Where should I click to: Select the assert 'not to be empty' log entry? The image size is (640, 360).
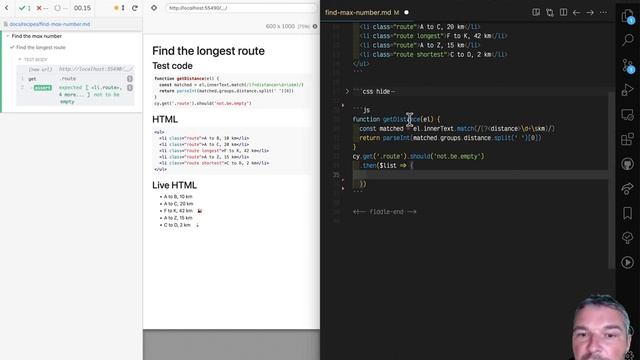coord(76,94)
